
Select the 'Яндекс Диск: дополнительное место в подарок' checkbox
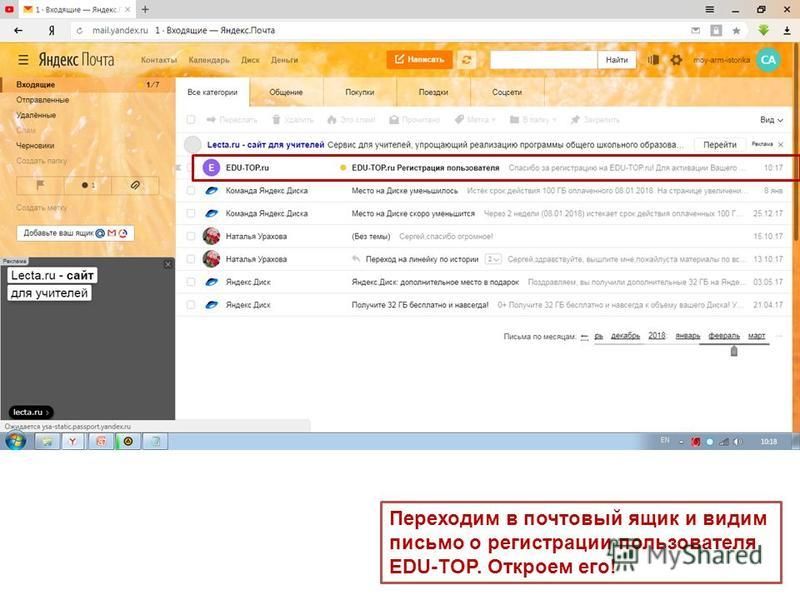[191, 282]
